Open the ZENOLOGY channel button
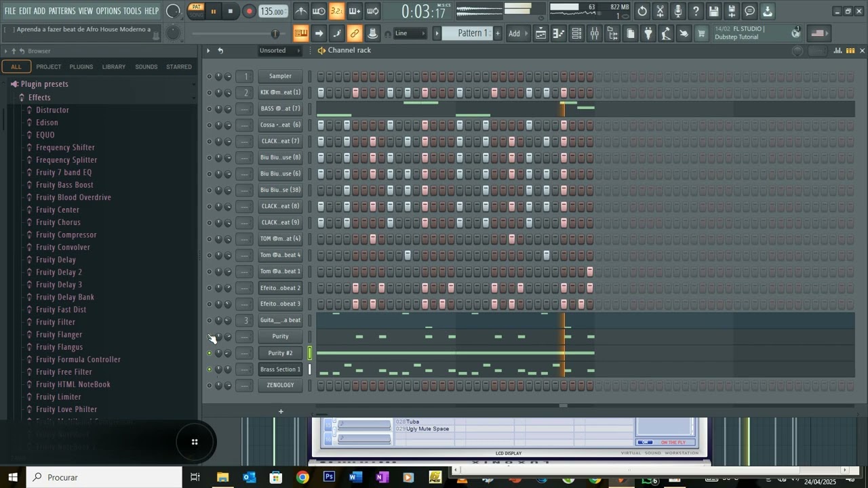The width and height of the screenshot is (868, 488). click(280, 385)
